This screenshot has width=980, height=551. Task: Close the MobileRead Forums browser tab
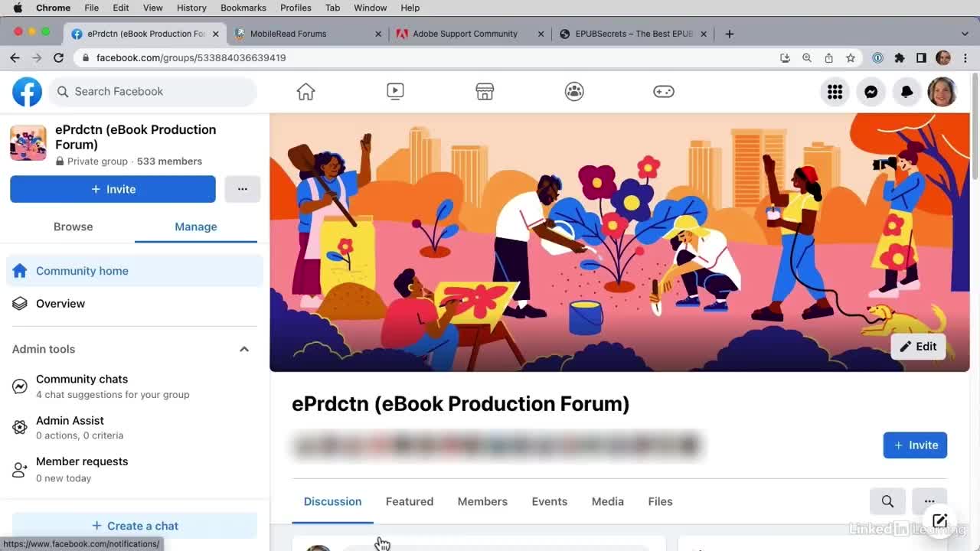378,34
